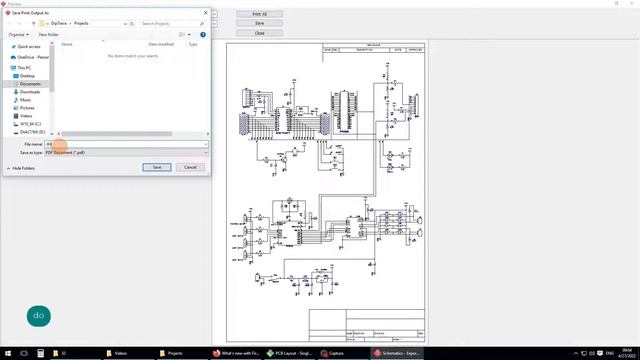Switch to PCB Layout taskbar window
Screen dimensions: 640x360
tap(290, 353)
